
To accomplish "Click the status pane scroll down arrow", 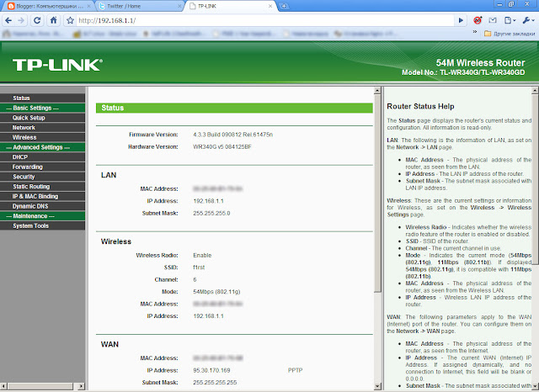I will click(x=377, y=386).
